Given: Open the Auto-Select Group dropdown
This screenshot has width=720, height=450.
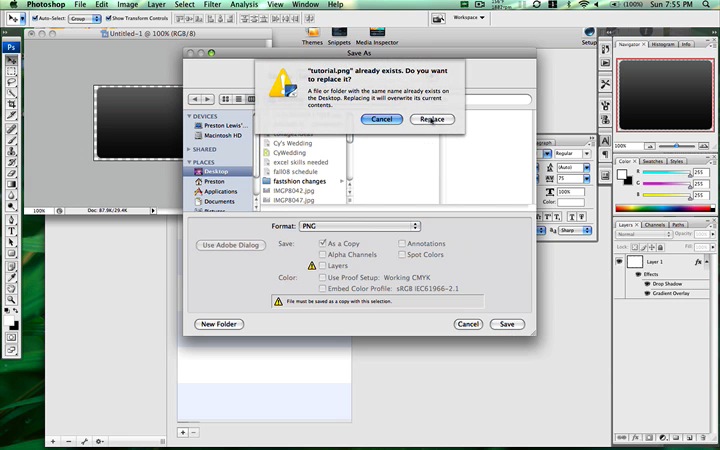Looking at the screenshot, I should click(85, 19).
